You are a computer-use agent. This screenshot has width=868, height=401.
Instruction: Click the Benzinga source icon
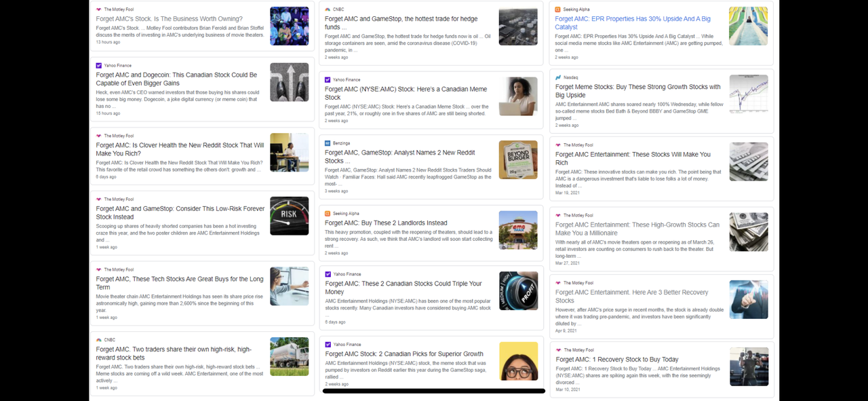point(328,143)
